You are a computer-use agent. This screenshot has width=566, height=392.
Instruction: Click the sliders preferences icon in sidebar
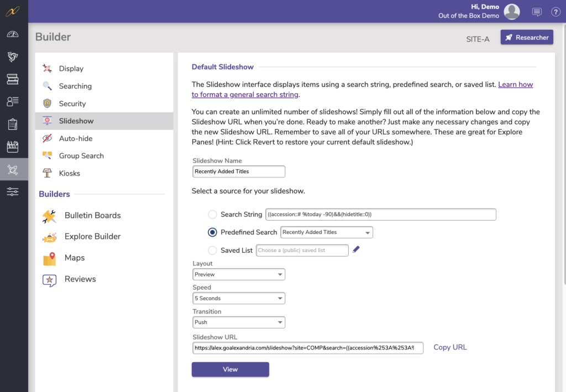13,192
